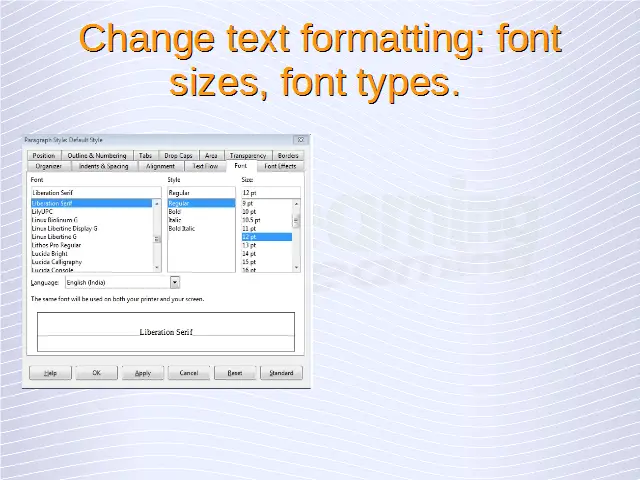Click the font list scroll-up arrow
This screenshot has width=640, height=480.
point(157,203)
